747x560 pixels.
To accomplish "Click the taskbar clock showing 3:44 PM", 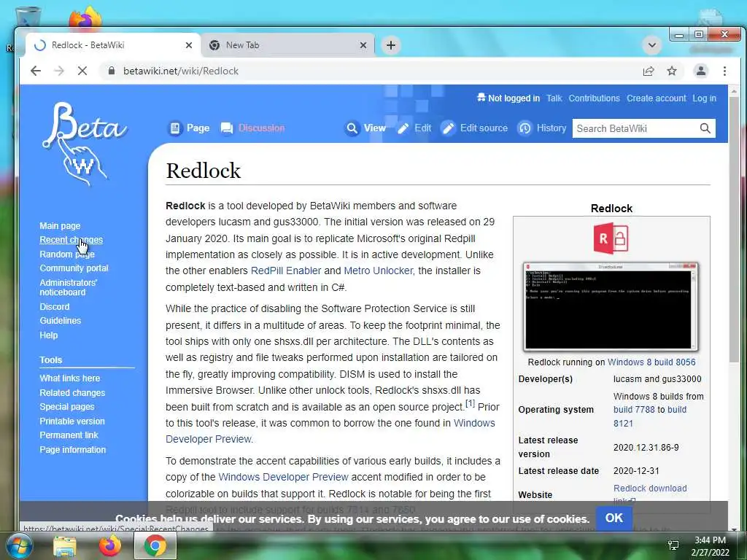I will [710, 546].
